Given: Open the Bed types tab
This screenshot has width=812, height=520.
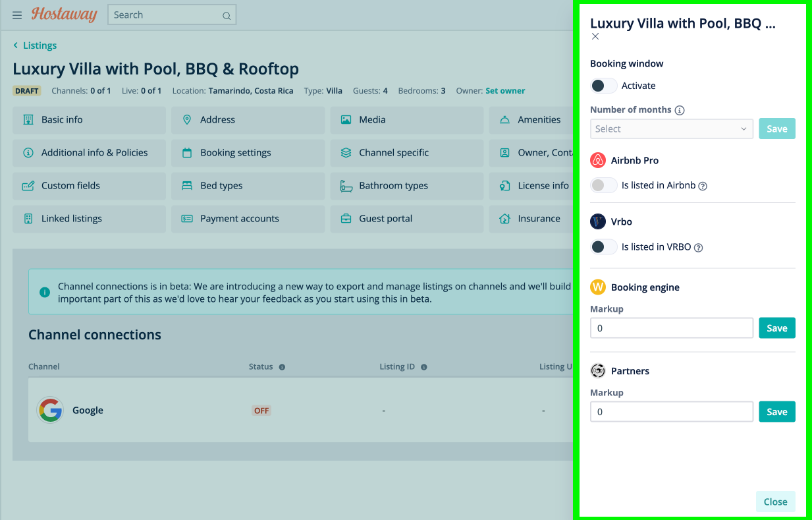Looking at the screenshot, I should [x=248, y=186].
